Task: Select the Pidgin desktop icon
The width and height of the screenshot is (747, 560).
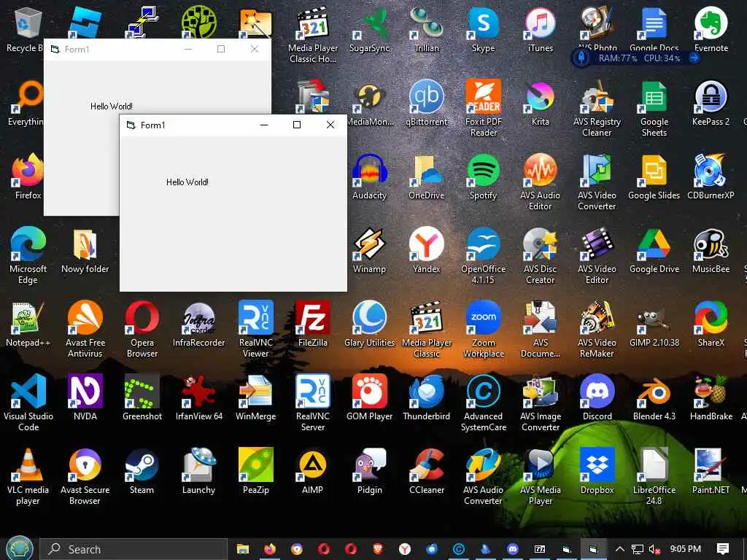Action: pos(369,472)
